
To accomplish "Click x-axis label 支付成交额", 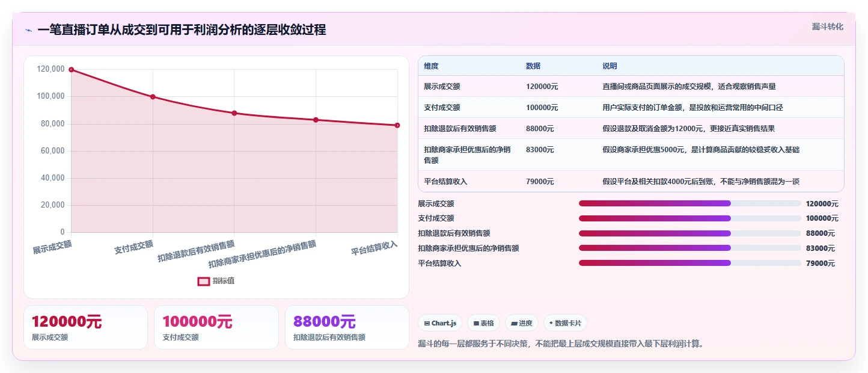I will coord(133,247).
